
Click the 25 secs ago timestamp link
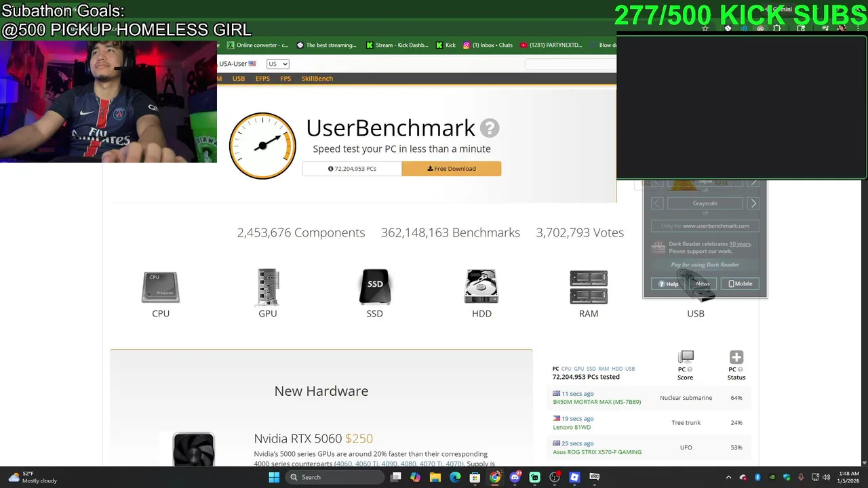pyautogui.click(x=577, y=443)
